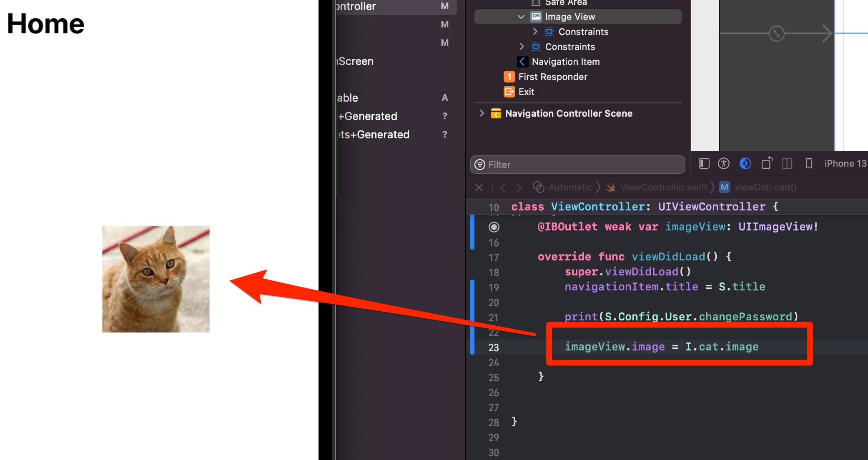Click the IBOutlet connection circle indicator

coord(494,227)
